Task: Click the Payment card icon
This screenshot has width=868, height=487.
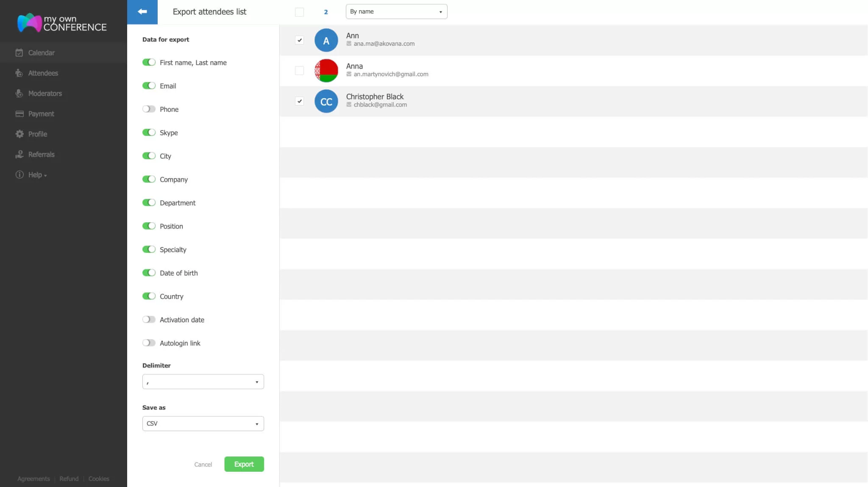Action: click(x=19, y=114)
